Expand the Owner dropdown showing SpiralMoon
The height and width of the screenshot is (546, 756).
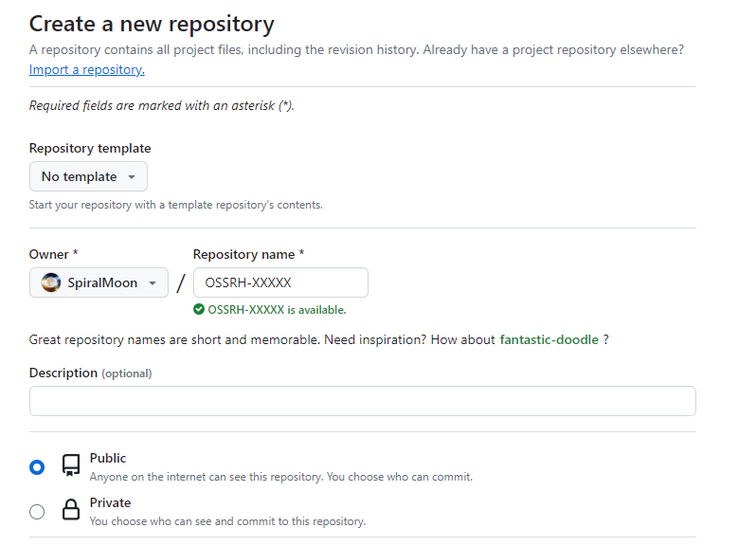tap(99, 282)
